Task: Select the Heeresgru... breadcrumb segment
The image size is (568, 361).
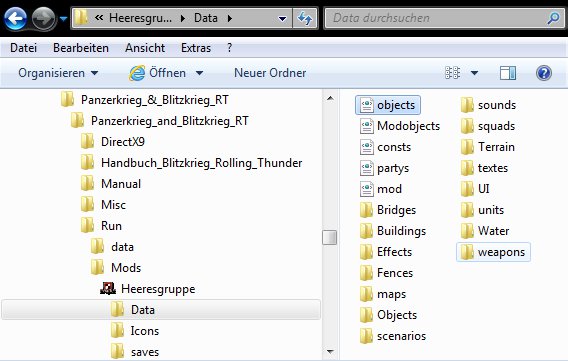Action: [x=140, y=18]
